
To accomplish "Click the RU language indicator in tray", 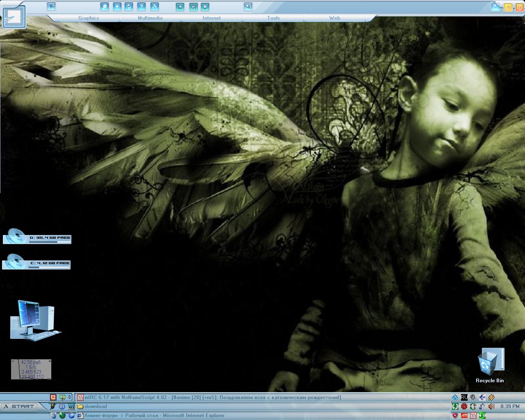I will pos(464,397).
